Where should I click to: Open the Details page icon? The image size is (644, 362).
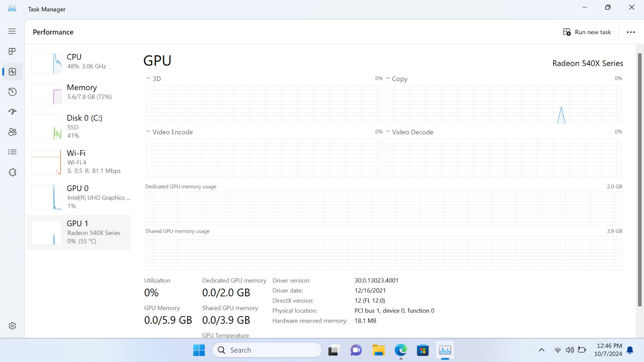12,152
